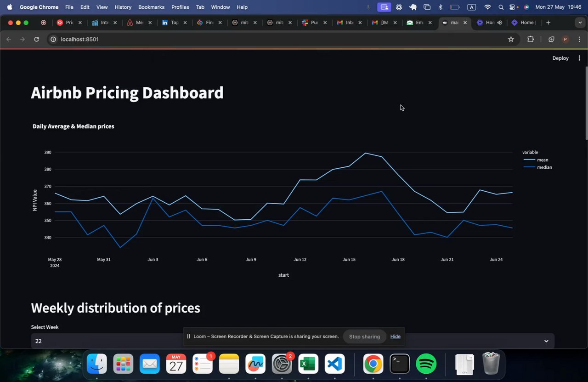Screen dimensions: 588x382
Task: Open the Bluetooth menu in the menu bar
Action: tap(441, 7)
